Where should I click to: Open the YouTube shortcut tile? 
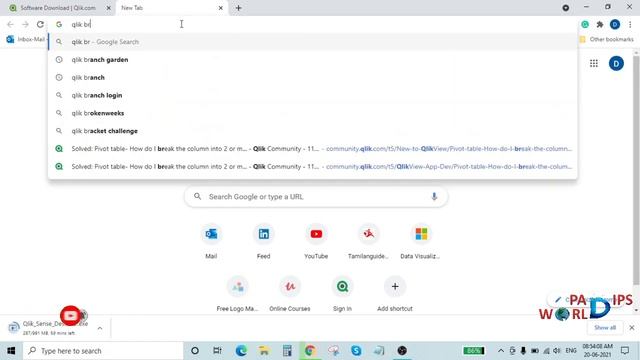[x=316, y=242]
